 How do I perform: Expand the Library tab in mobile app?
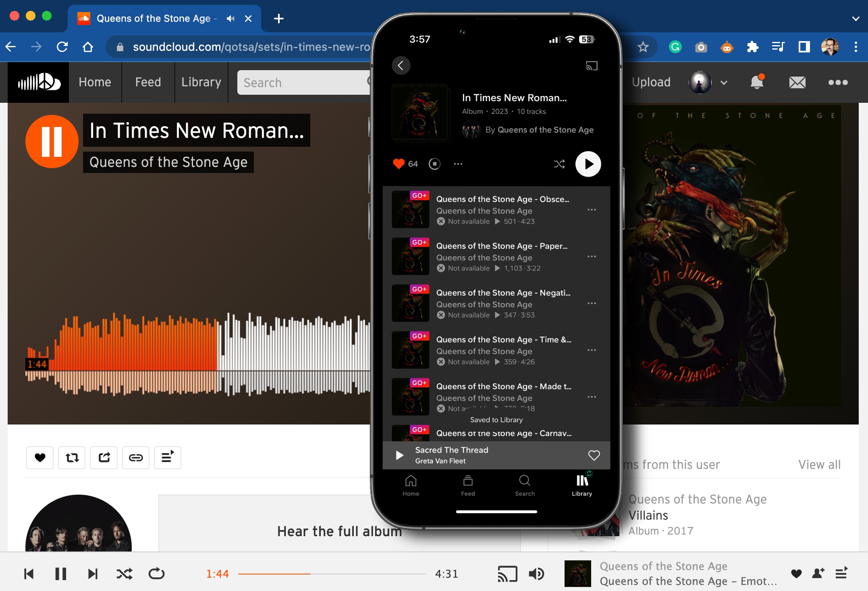coord(581,485)
